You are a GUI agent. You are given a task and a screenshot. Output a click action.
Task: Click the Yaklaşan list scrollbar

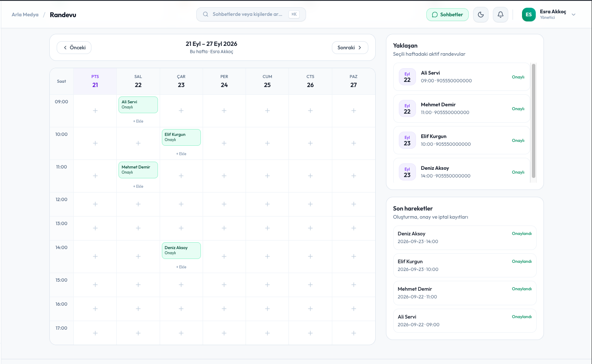point(534,120)
